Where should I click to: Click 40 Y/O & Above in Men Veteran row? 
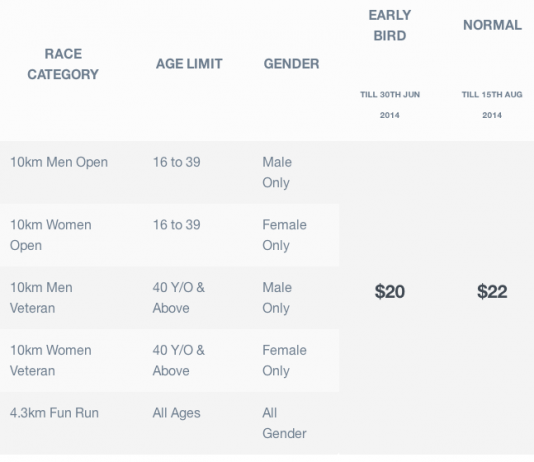pos(179,298)
